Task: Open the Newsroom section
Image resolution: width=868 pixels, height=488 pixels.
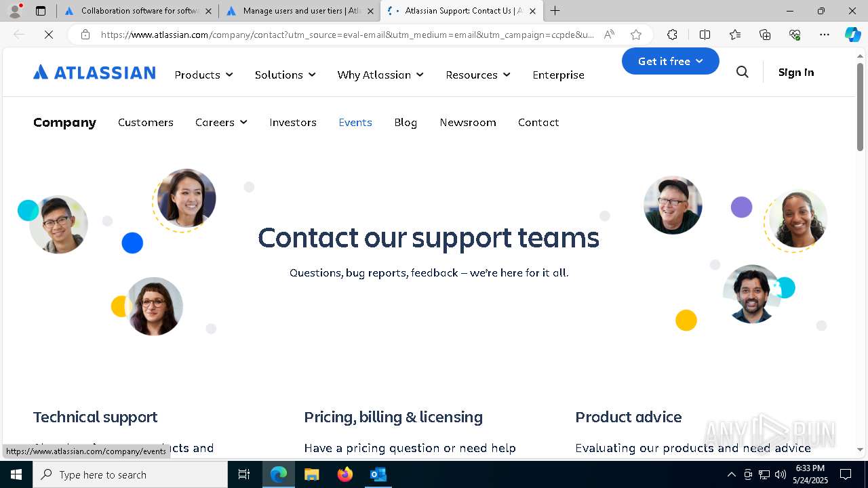Action: pos(468,122)
